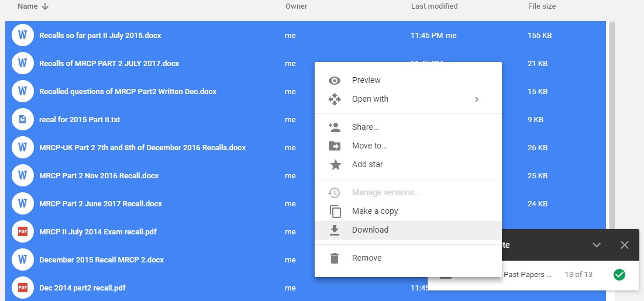Image resolution: width=644 pixels, height=301 pixels.
Task: Click the File size column header
Action: (542, 6)
